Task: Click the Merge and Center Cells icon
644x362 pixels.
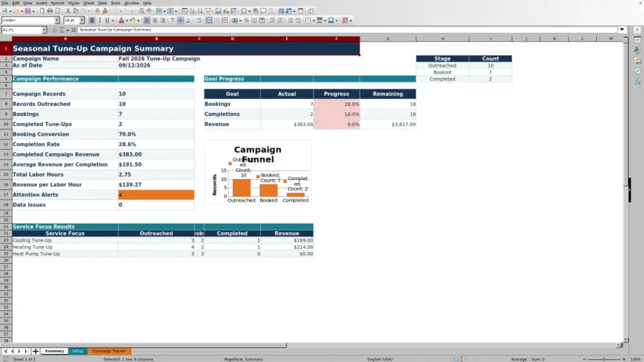Action: (209, 20)
